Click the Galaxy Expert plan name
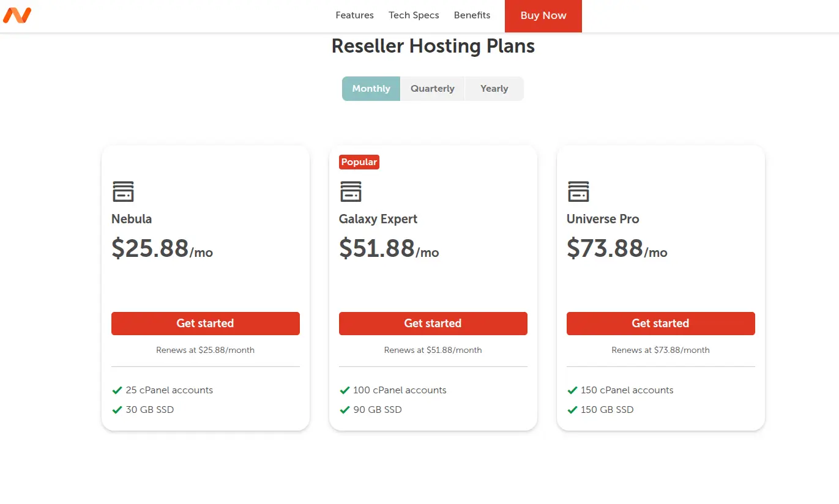This screenshot has width=839, height=504. 378,219
